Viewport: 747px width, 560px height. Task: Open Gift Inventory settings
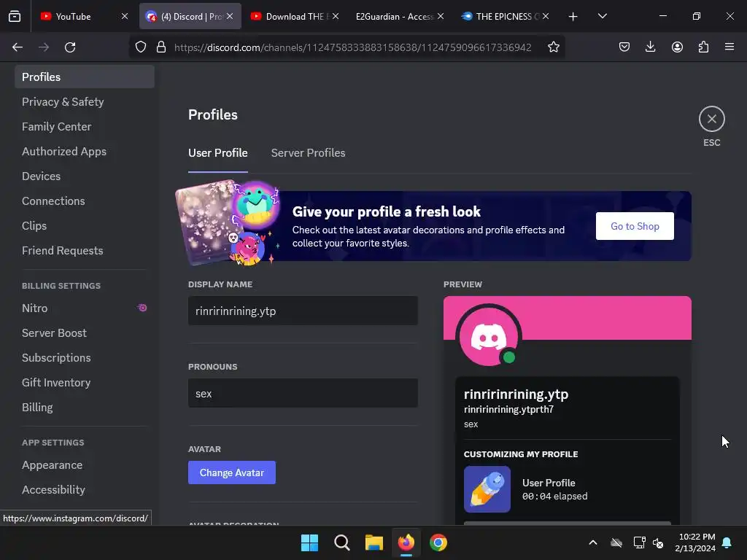tap(85, 382)
